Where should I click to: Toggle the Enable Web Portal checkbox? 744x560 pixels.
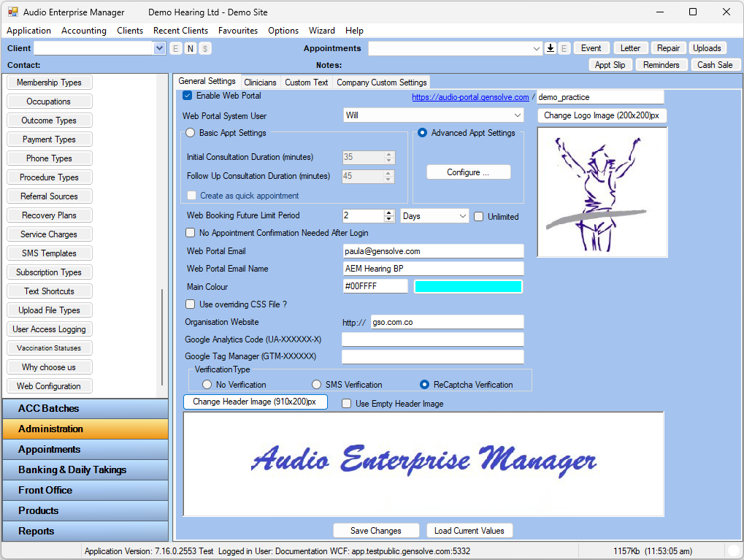click(188, 96)
